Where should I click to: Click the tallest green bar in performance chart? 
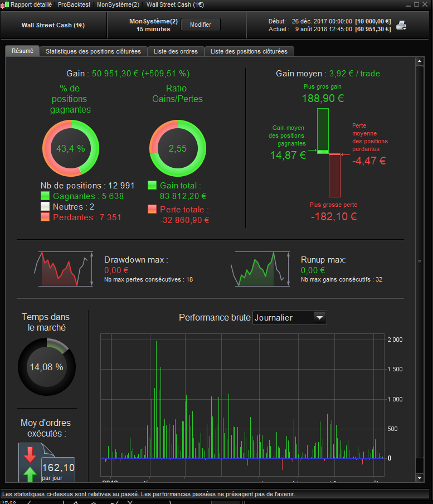coord(156,399)
